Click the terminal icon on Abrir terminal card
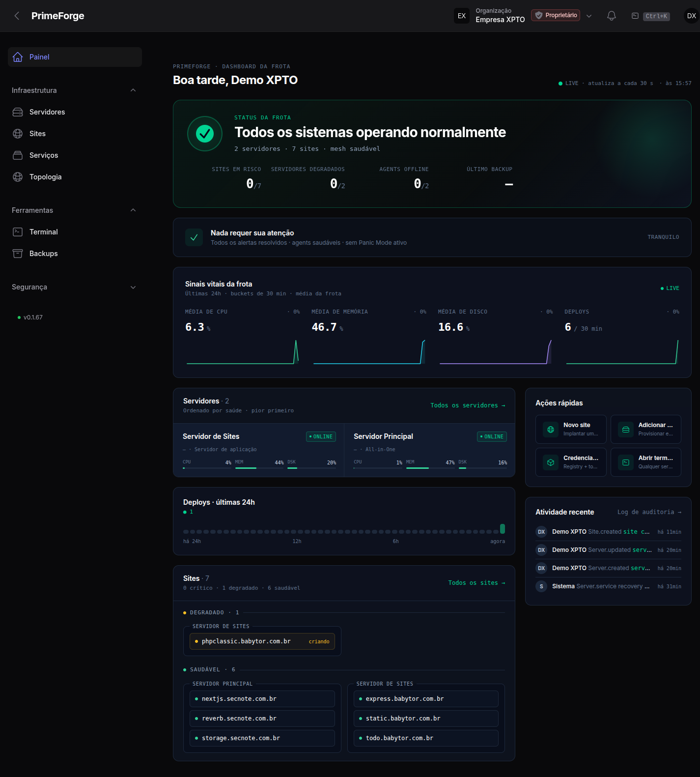This screenshot has height=777, width=700. [626, 462]
